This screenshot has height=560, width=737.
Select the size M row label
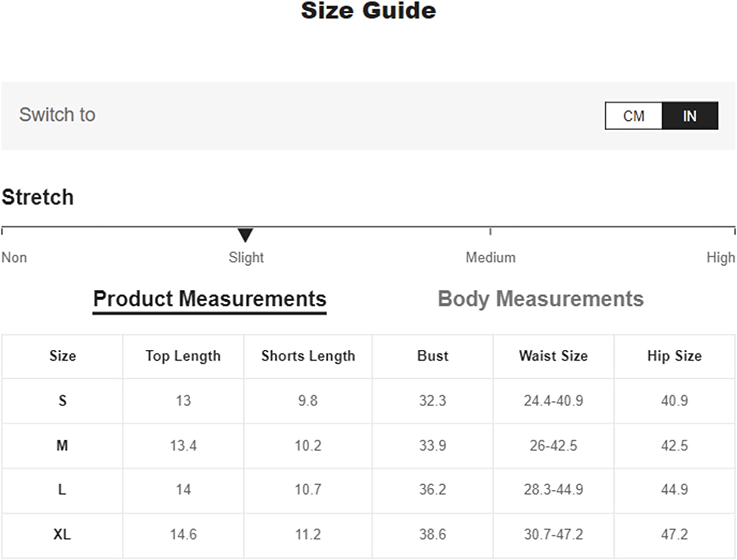(x=62, y=446)
